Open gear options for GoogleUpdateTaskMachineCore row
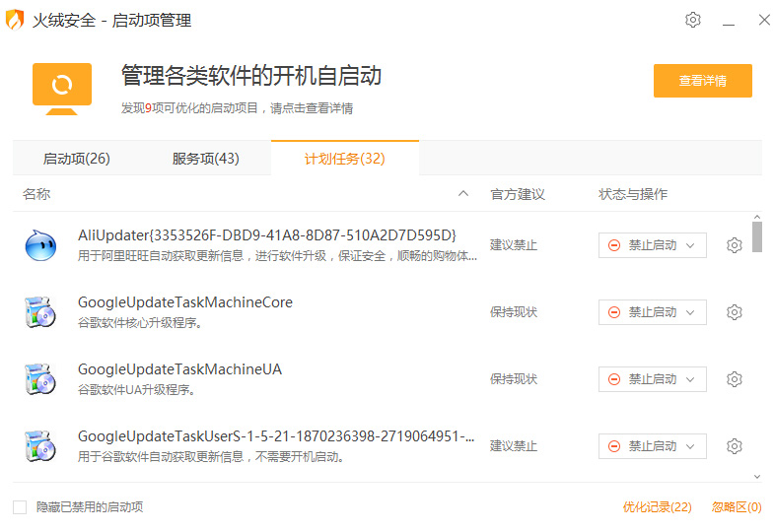This screenshot has width=774, height=532. [x=734, y=312]
